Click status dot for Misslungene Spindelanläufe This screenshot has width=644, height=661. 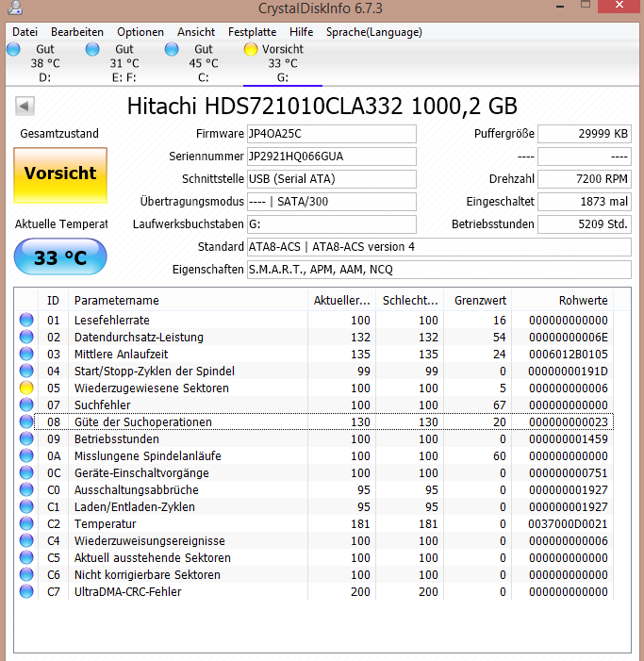(x=26, y=455)
